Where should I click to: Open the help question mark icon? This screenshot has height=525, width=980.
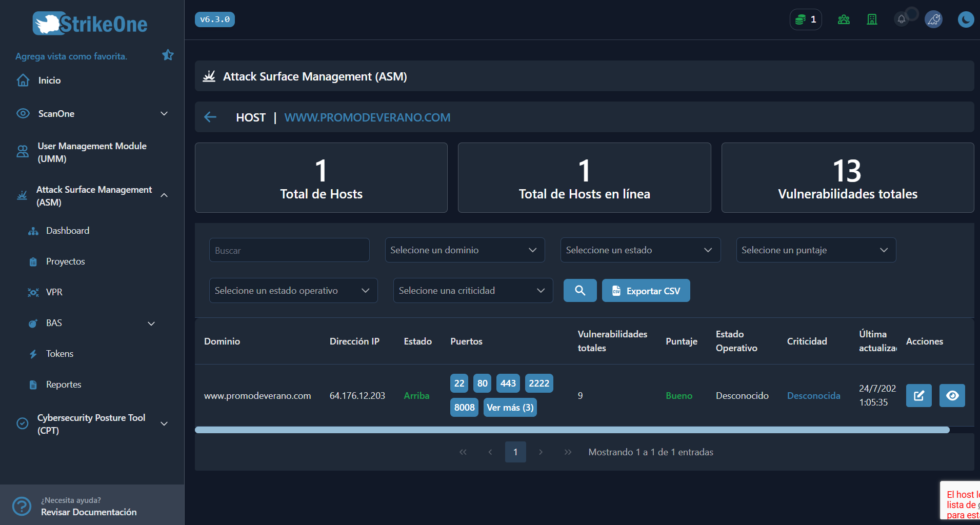22,506
